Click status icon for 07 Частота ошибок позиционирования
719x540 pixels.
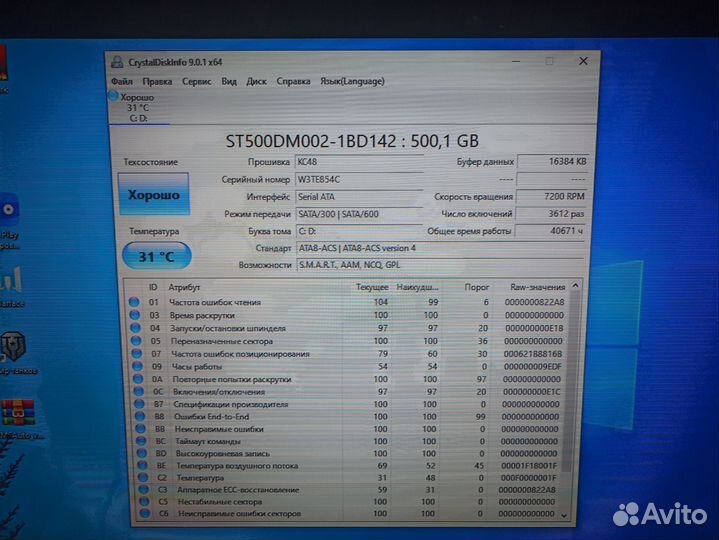tap(137, 353)
